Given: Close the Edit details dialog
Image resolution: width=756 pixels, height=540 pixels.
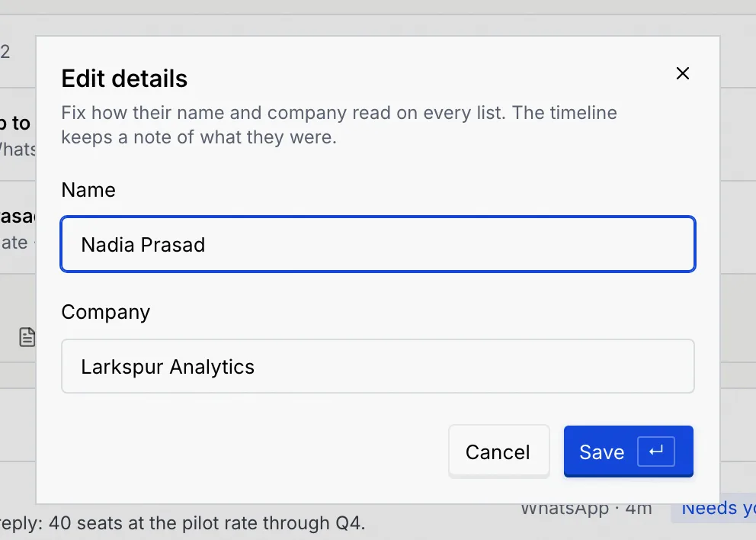Looking at the screenshot, I should [682, 73].
